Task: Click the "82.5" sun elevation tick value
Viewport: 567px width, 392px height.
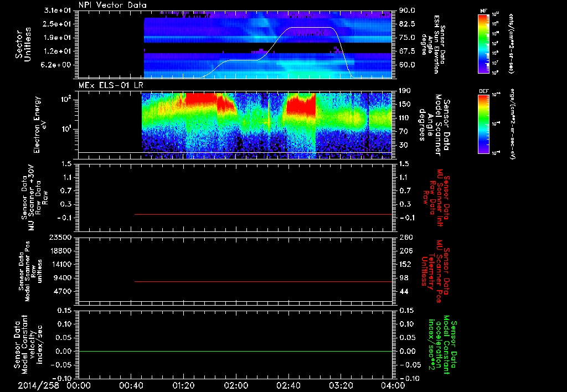Action: click(407, 24)
